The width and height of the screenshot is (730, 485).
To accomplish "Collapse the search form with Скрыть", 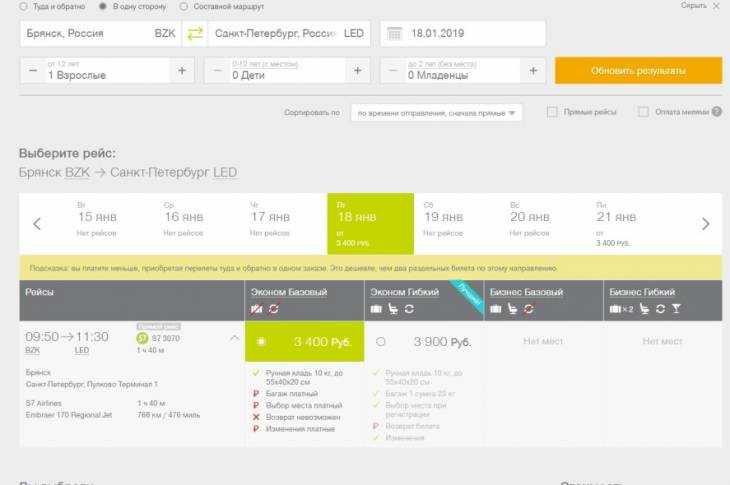I will [x=699, y=6].
